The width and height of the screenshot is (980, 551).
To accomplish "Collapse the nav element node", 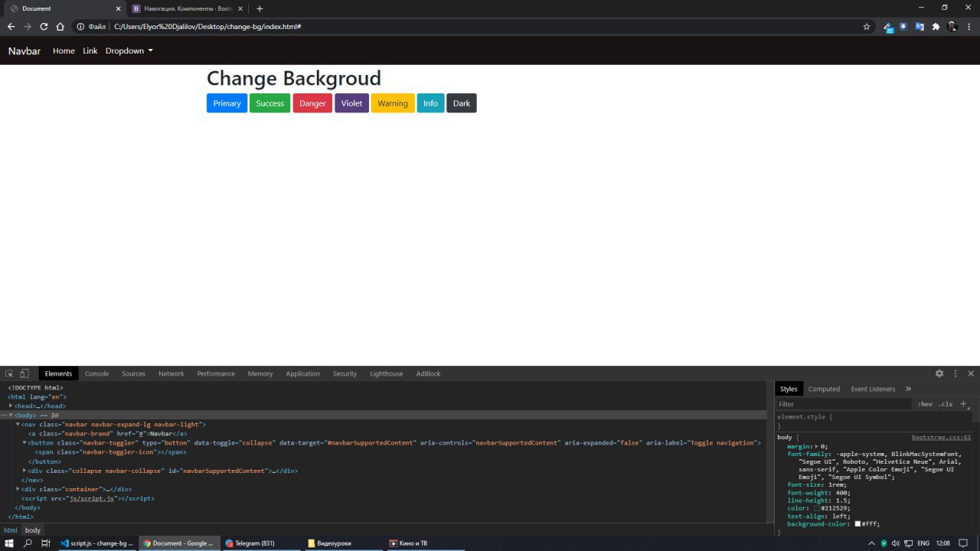I will tap(18, 424).
